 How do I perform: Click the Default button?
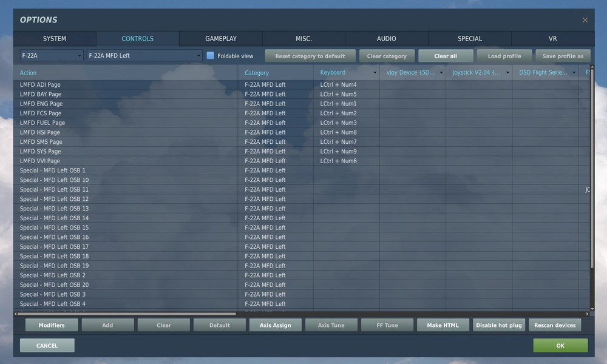[x=220, y=325]
